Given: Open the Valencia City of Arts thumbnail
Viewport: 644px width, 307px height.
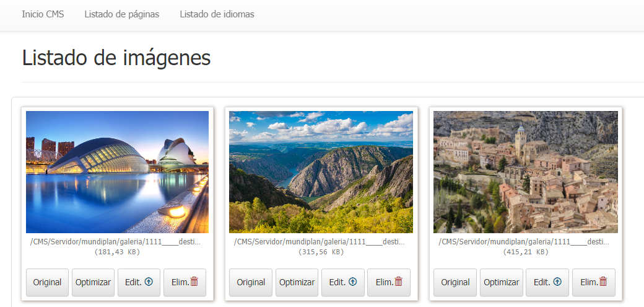Looking at the screenshot, I should click(x=117, y=172).
